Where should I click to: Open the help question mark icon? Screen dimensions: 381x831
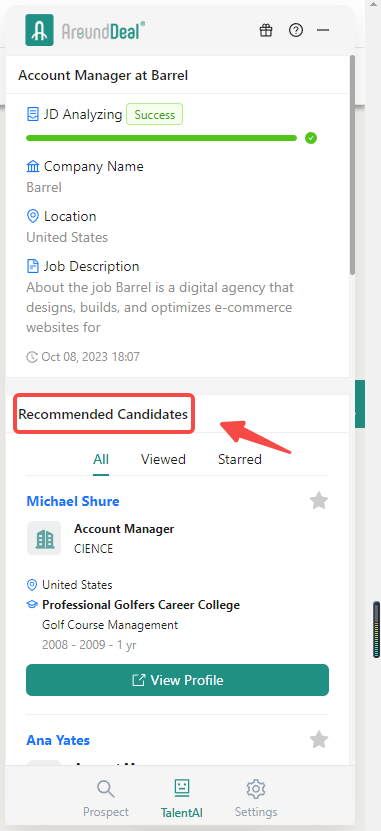tap(296, 30)
